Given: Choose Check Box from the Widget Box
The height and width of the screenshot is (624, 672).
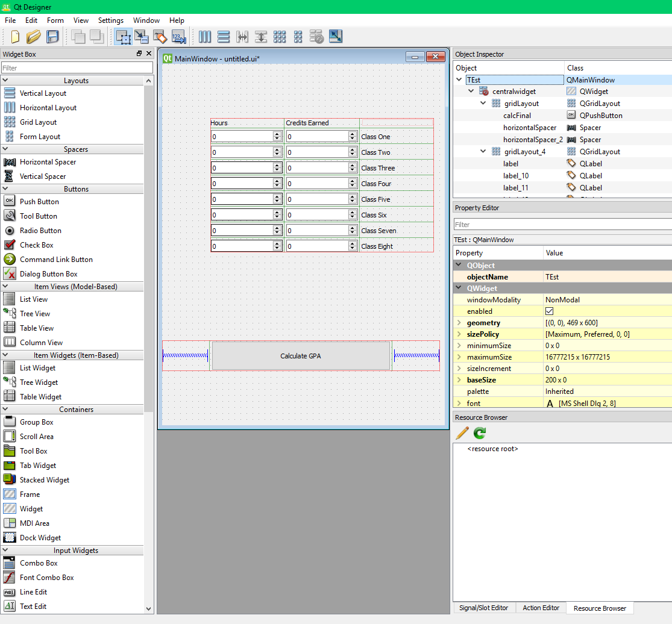Looking at the screenshot, I should [36, 245].
